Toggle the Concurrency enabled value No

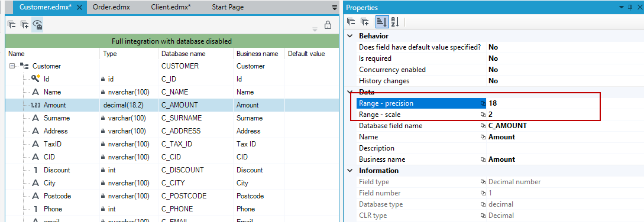(565, 70)
